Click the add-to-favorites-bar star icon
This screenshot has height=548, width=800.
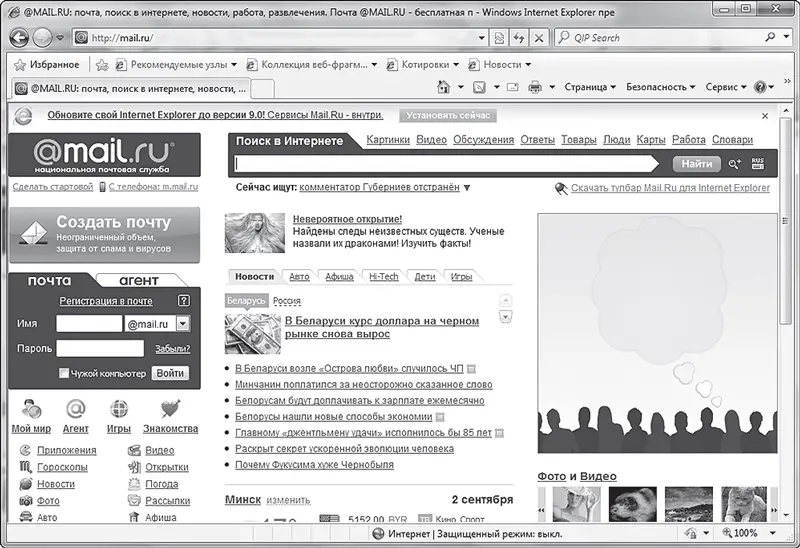click(x=102, y=65)
